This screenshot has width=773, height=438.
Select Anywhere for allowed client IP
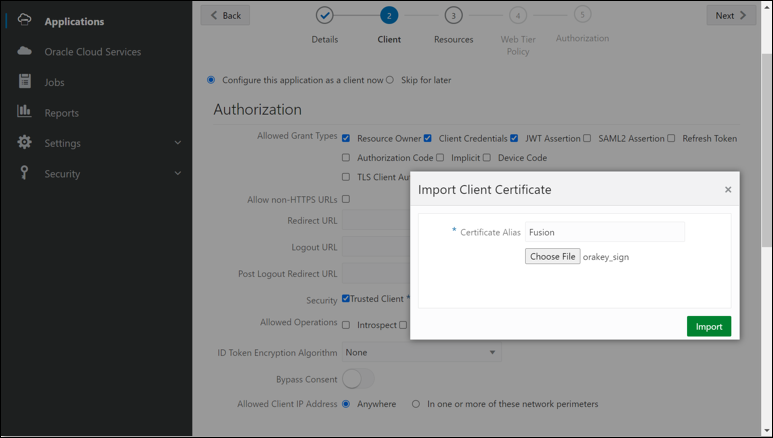tap(346, 404)
